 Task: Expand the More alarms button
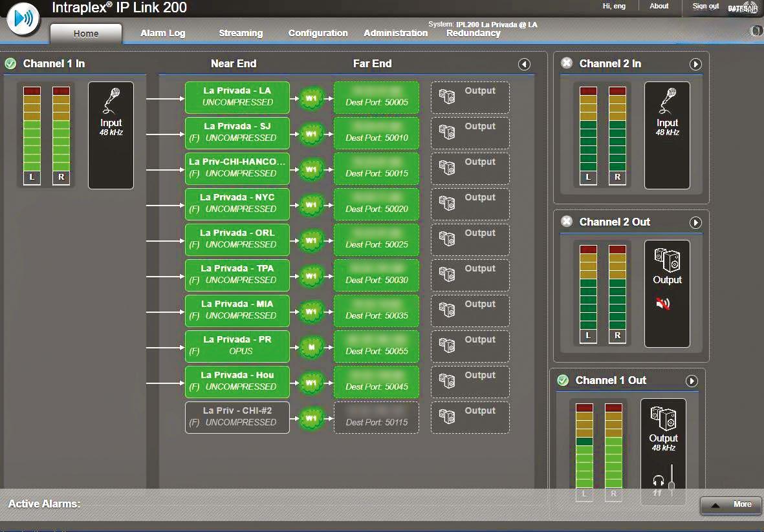tap(731, 505)
